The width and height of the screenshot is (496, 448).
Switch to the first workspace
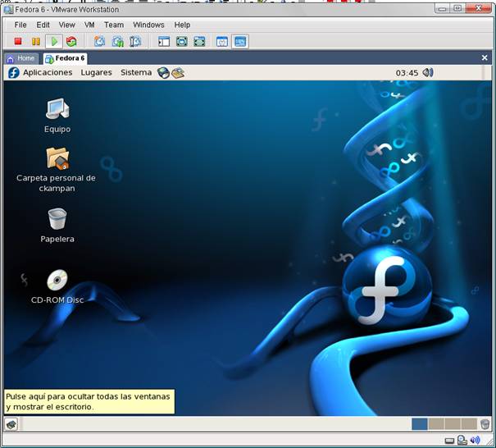[420, 424]
